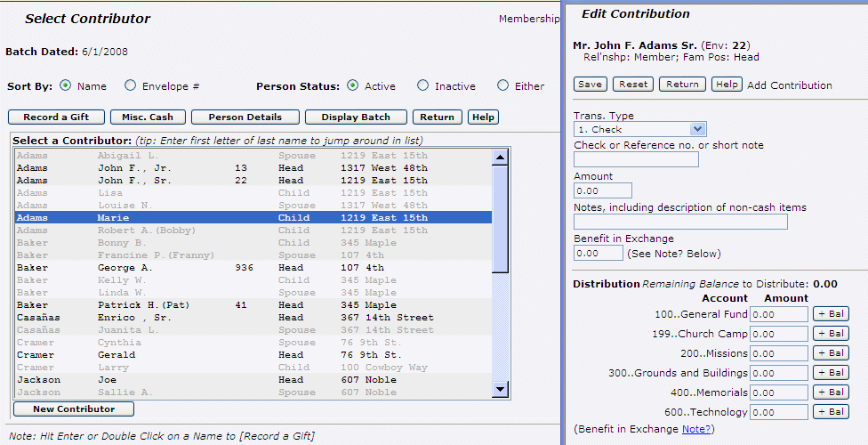This screenshot has height=445, width=868.
Task: Choose Inactive person status option
Action: tap(422, 86)
